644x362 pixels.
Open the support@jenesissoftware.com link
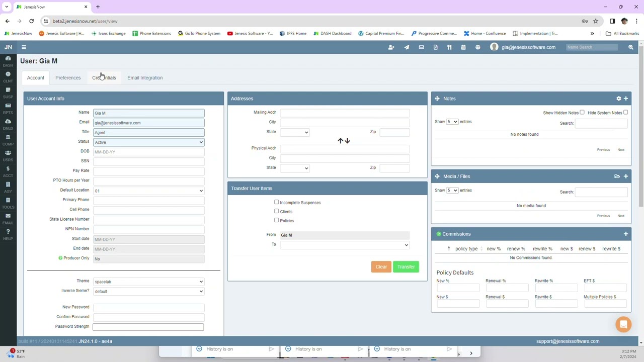pyautogui.click(x=568, y=341)
